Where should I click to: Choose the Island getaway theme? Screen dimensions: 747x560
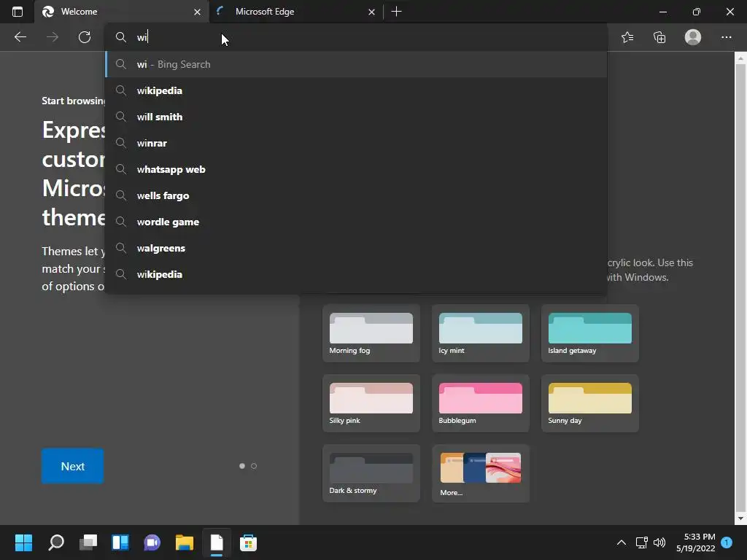589,333
